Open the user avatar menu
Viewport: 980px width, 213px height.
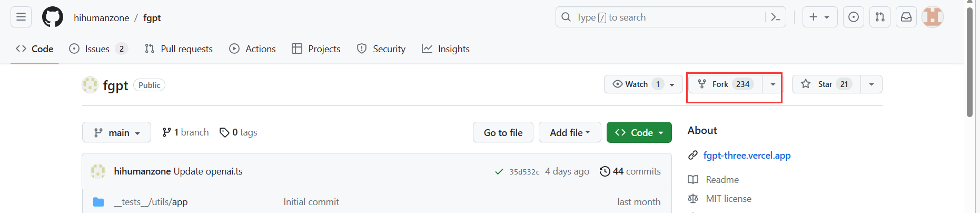point(933,17)
